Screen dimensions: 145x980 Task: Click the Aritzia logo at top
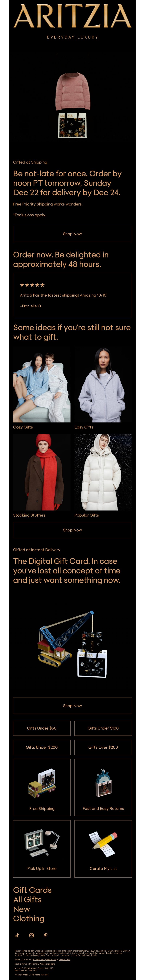(72, 16)
